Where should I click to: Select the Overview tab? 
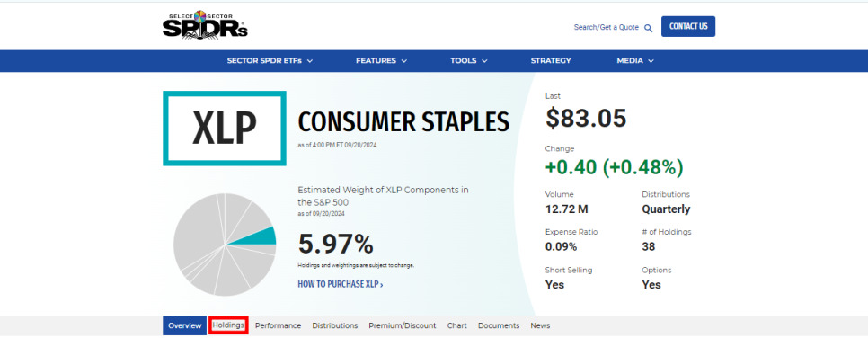[185, 325]
